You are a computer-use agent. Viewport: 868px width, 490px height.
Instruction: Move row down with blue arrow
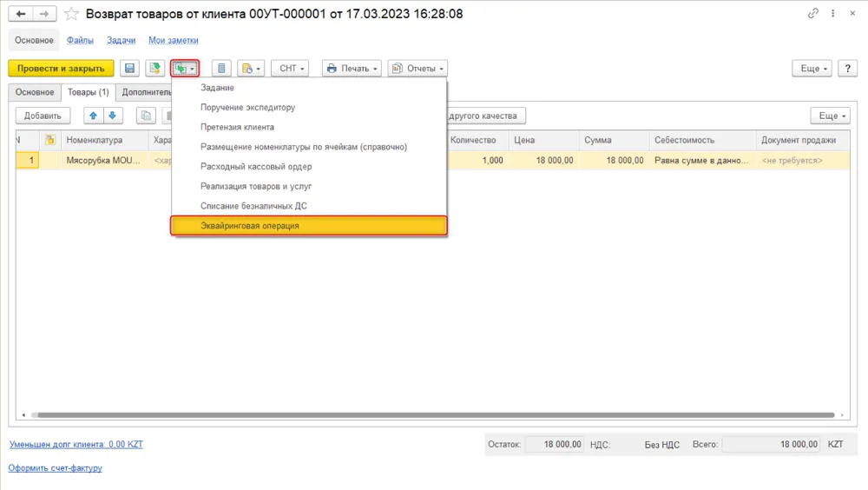point(112,116)
